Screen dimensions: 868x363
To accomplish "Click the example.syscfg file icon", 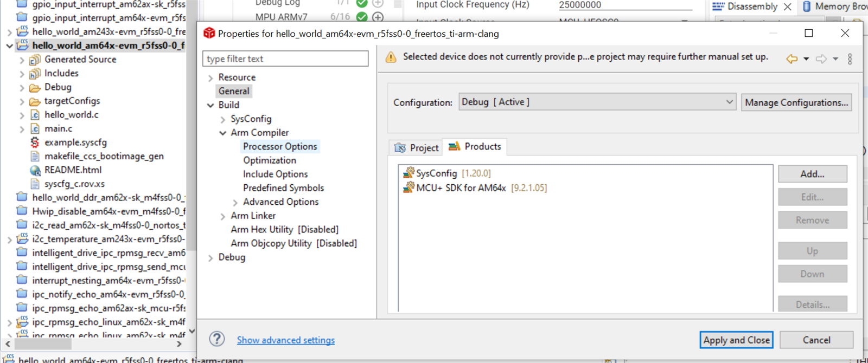I will 35,142.
